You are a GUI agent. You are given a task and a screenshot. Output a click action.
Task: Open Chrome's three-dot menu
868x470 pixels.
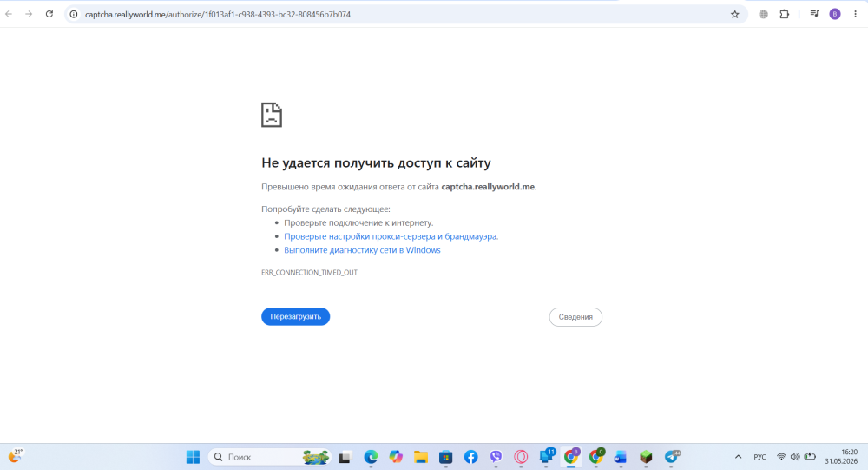855,15
